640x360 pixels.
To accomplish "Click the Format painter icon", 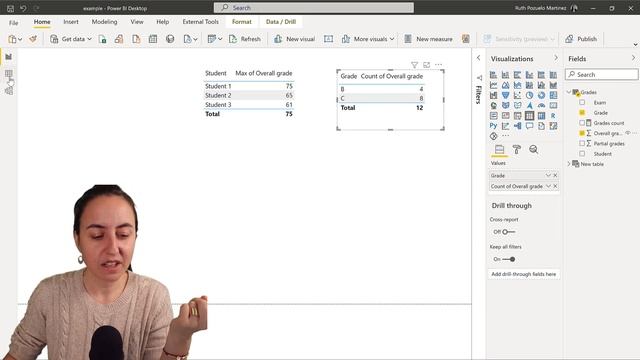I will point(33,39).
